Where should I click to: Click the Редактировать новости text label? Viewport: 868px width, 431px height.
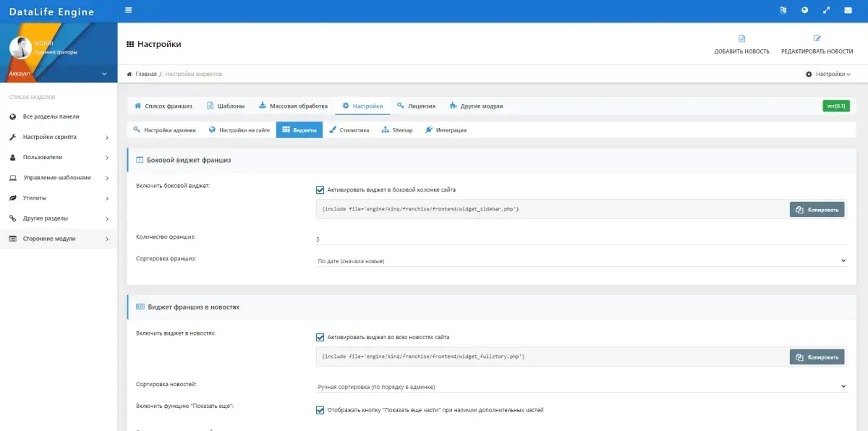pyautogui.click(x=817, y=51)
